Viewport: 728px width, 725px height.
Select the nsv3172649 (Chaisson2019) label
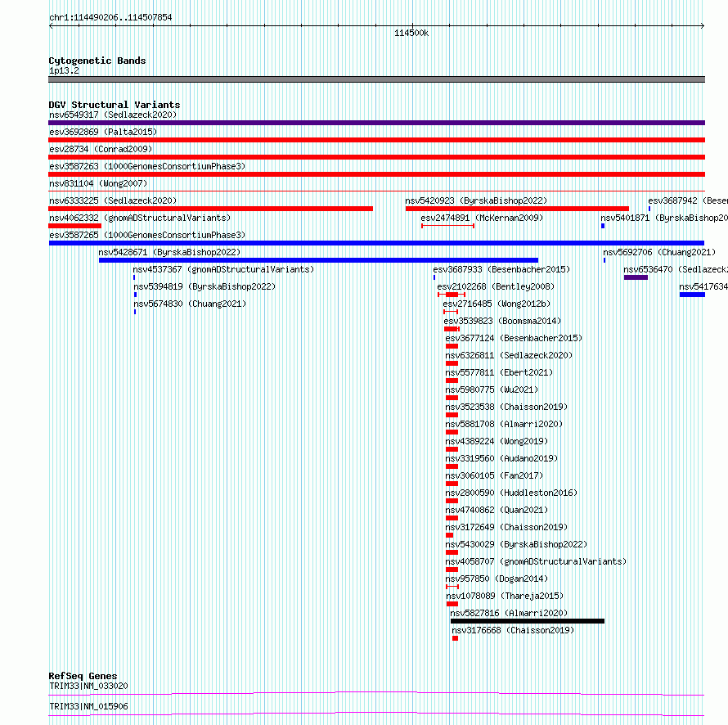(x=506, y=527)
